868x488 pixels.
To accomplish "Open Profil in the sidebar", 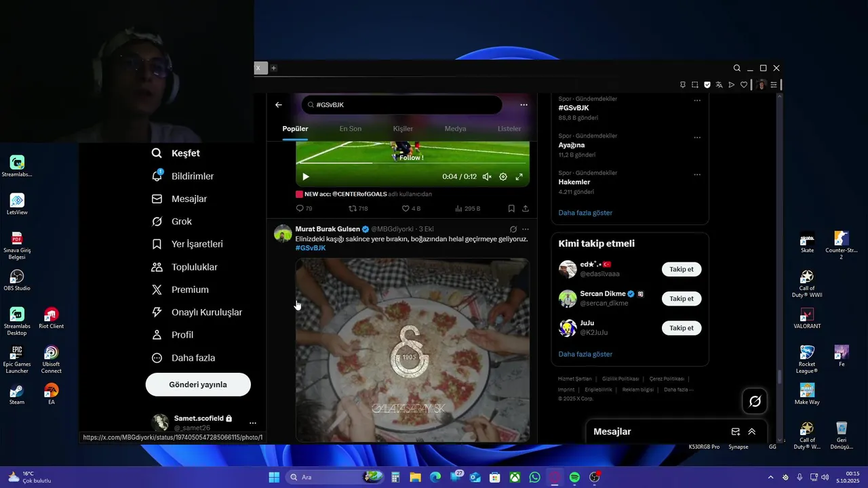I will pos(173,335).
